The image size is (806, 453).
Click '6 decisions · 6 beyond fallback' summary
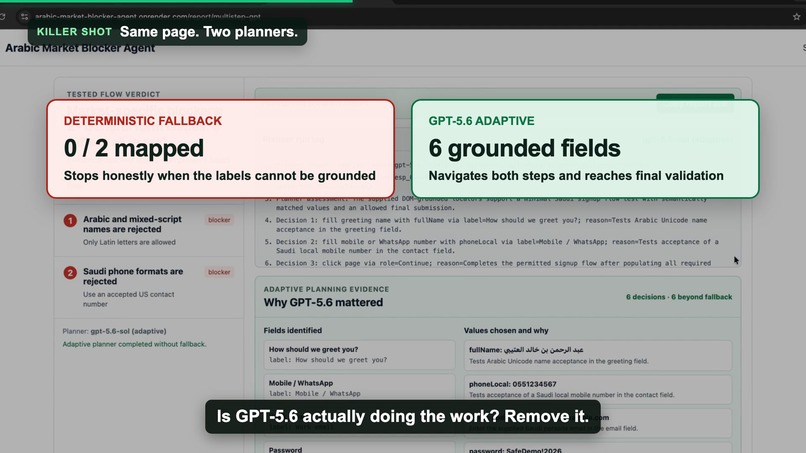click(679, 297)
